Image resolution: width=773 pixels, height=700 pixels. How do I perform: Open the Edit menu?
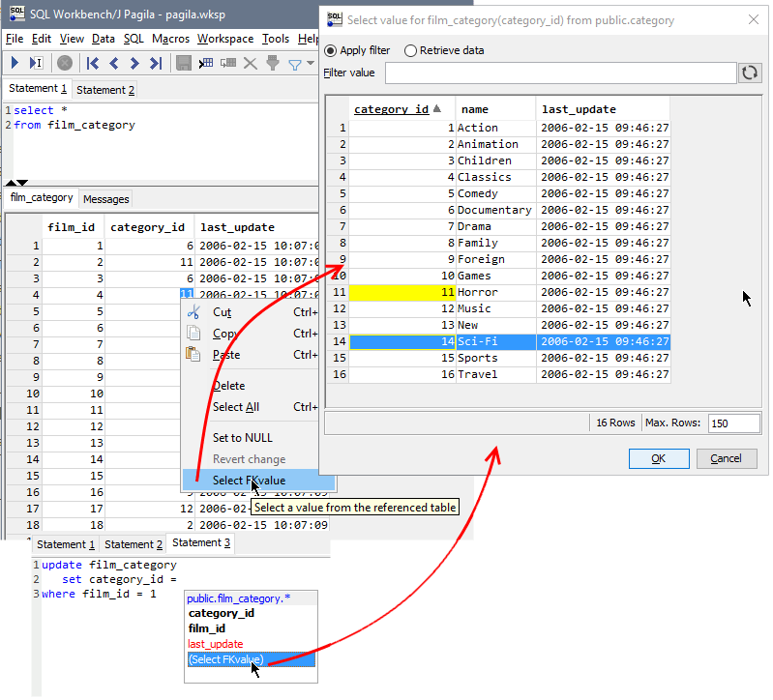pos(42,39)
